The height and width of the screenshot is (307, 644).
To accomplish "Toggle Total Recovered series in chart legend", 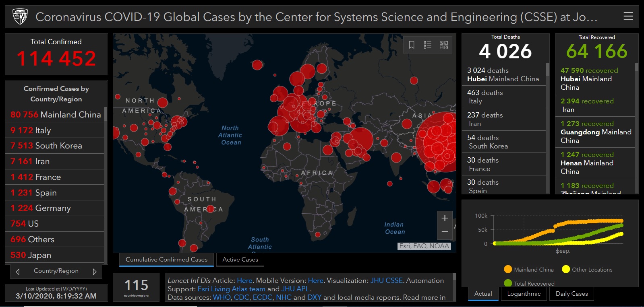I will click(529, 283).
